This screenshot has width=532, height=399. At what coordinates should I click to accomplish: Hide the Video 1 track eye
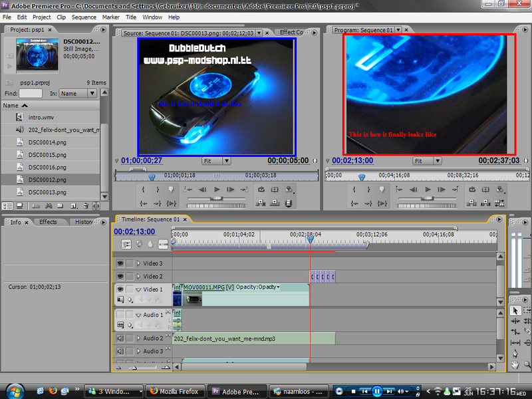point(120,289)
